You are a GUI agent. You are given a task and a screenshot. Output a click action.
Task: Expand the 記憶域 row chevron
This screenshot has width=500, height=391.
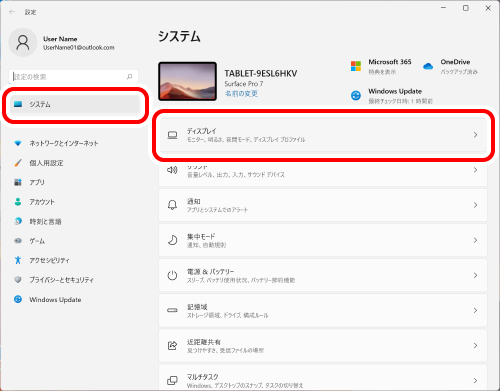475,310
